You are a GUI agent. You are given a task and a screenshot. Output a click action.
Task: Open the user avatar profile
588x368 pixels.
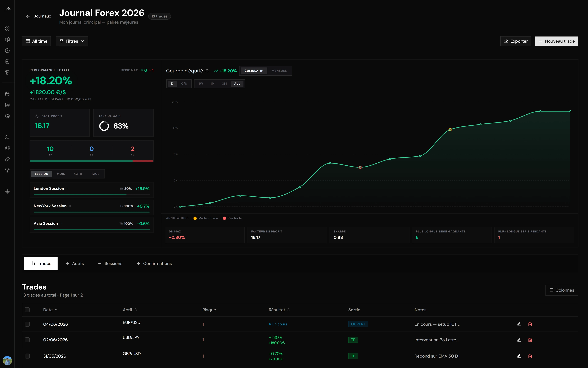click(x=7, y=360)
